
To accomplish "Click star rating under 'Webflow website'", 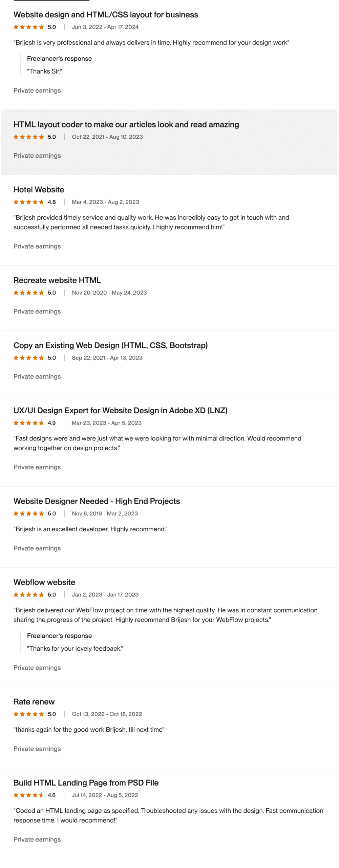I will (x=29, y=594).
